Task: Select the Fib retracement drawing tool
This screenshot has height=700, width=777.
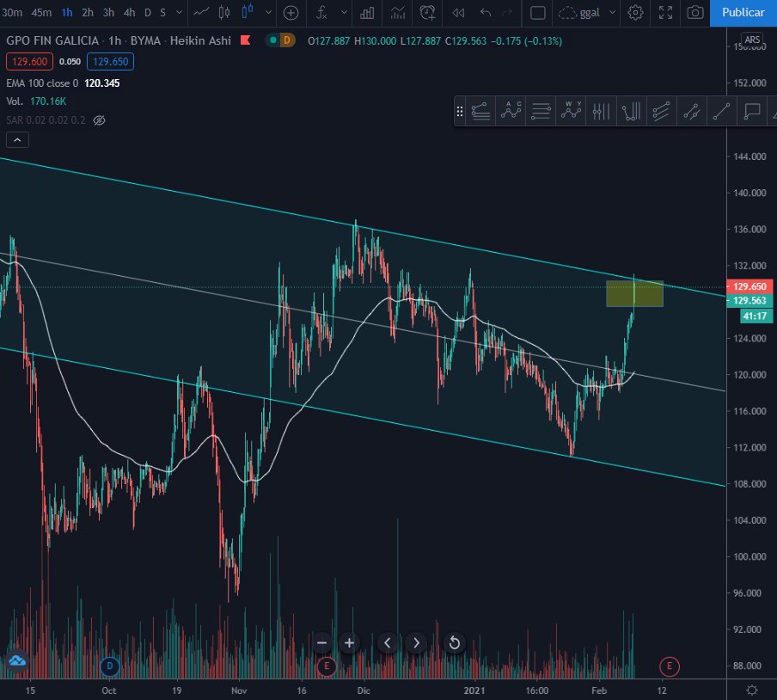Action: tap(480, 112)
